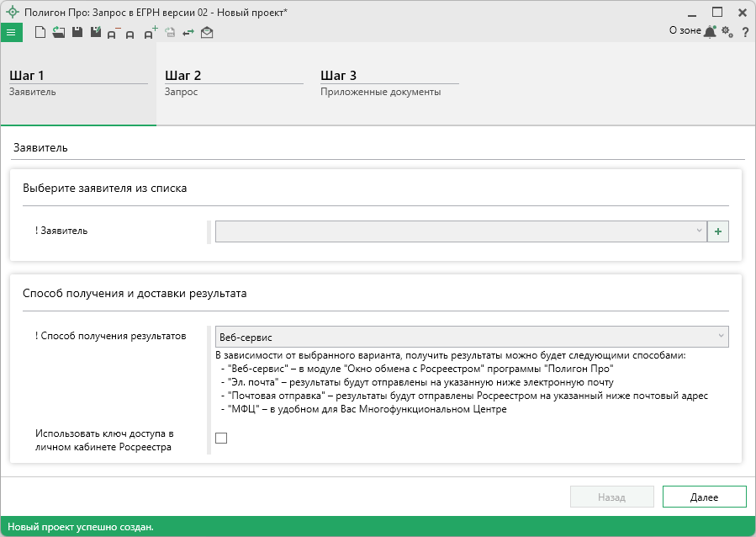Switch to Шаг 3 Приложенные документы tab
Screen dimensions: 756x537
[x=389, y=83]
